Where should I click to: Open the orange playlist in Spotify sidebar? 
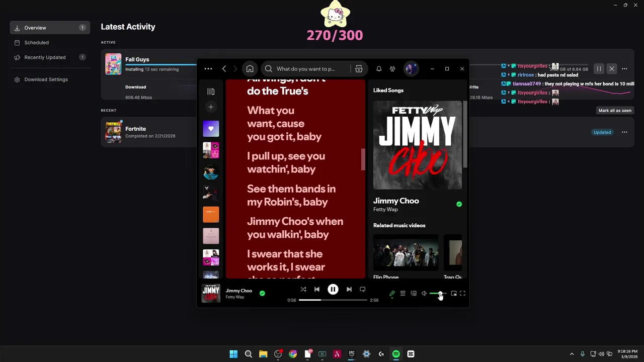[x=211, y=215]
